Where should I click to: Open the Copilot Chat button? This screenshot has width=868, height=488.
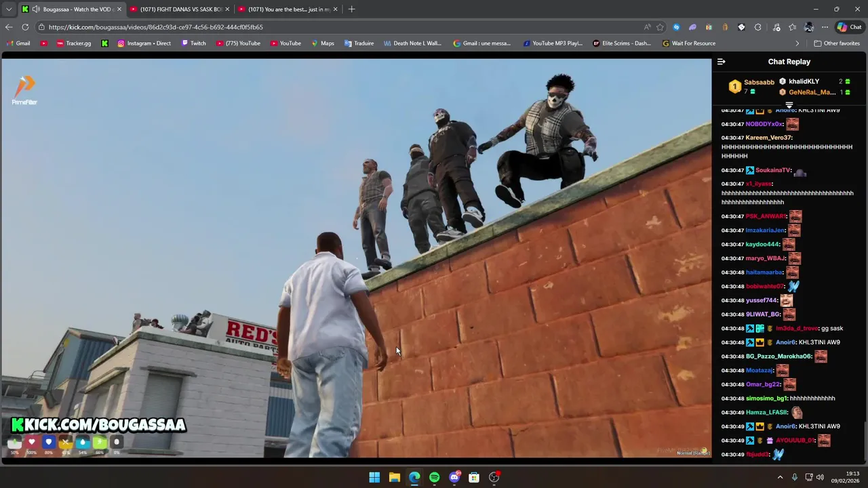[x=849, y=27]
